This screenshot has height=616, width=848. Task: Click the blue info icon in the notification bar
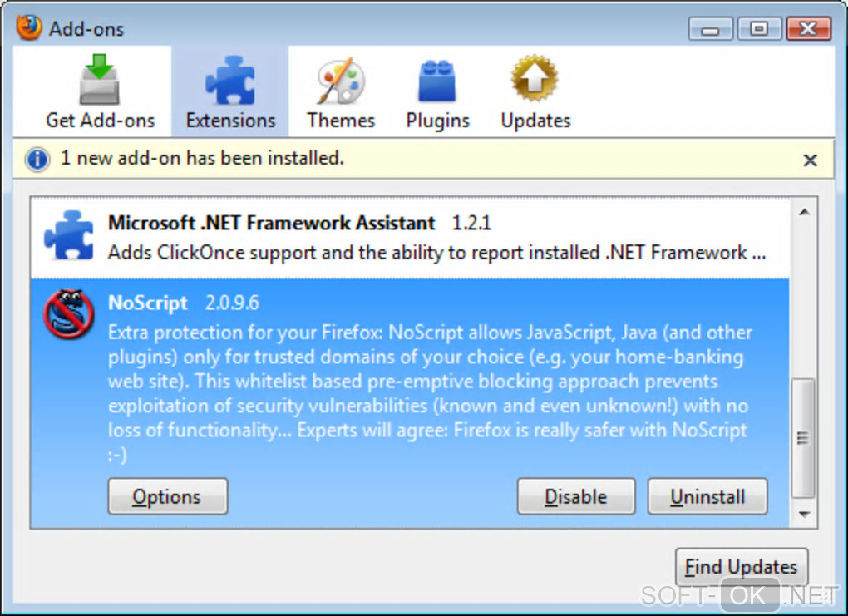pyautogui.click(x=37, y=160)
